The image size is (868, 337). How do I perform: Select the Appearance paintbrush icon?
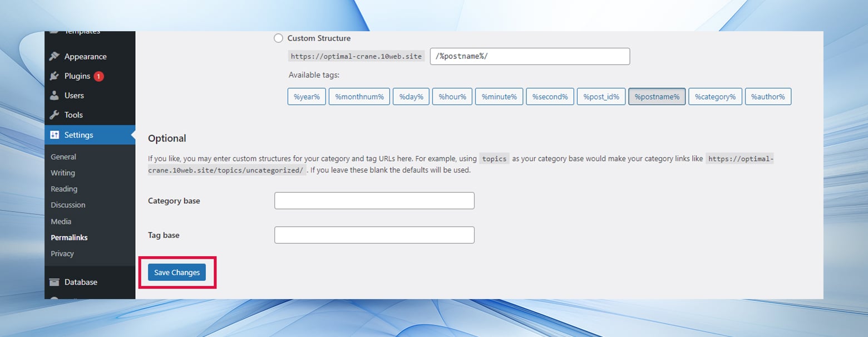[x=54, y=56]
